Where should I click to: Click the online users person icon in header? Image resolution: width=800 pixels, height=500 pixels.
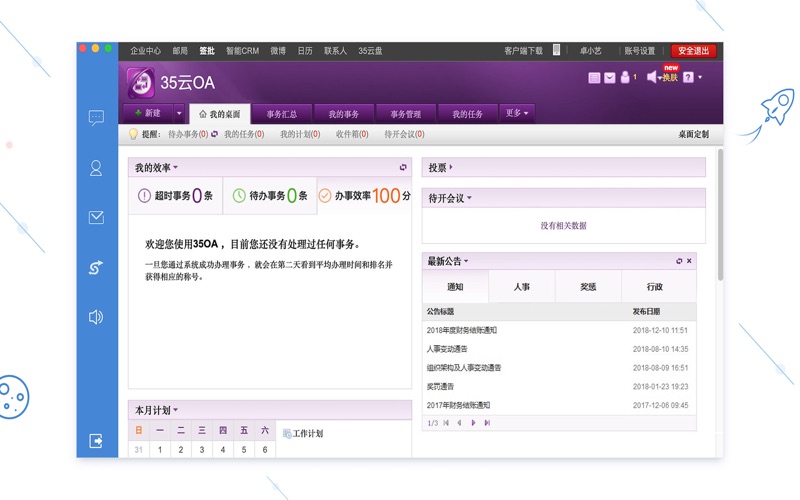pyautogui.click(x=625, y=77)
